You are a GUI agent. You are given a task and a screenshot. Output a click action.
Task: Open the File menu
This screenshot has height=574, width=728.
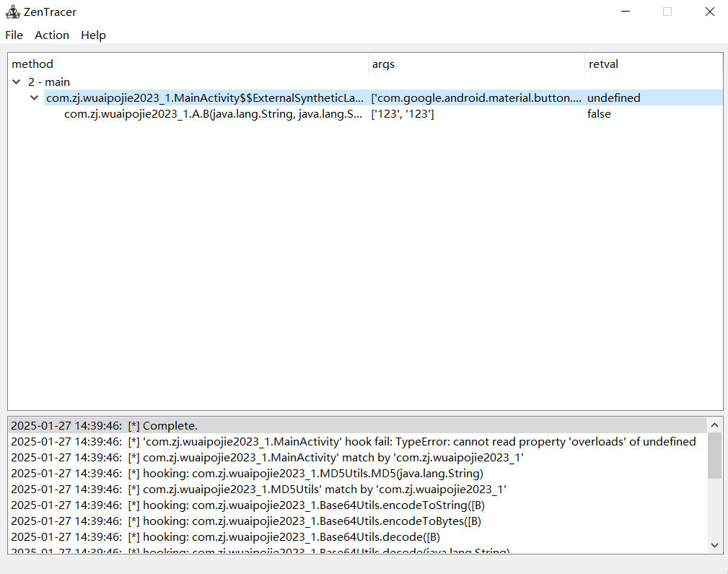14,35
